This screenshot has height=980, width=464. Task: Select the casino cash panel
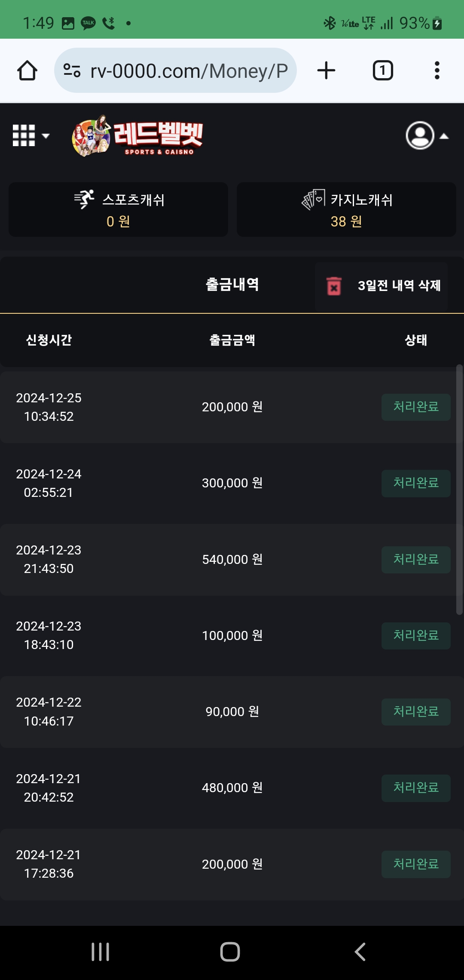pos(346,210)
